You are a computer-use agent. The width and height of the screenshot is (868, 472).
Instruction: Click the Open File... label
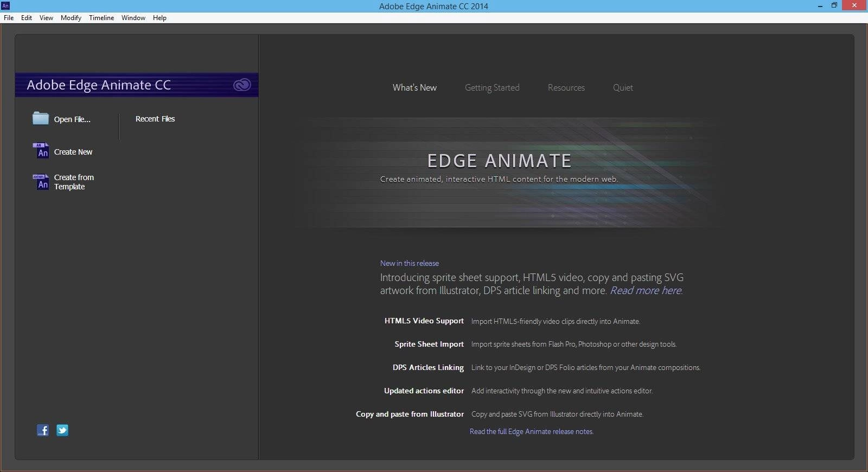(x=72, y=119)
